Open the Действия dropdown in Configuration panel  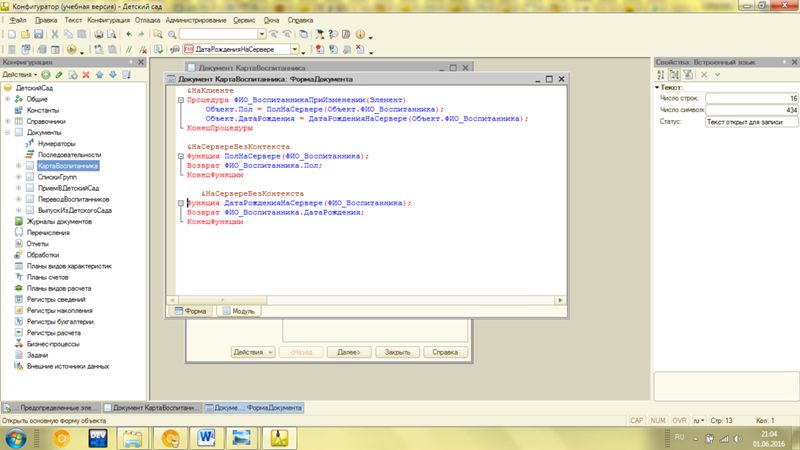click(x=20, y=75)
